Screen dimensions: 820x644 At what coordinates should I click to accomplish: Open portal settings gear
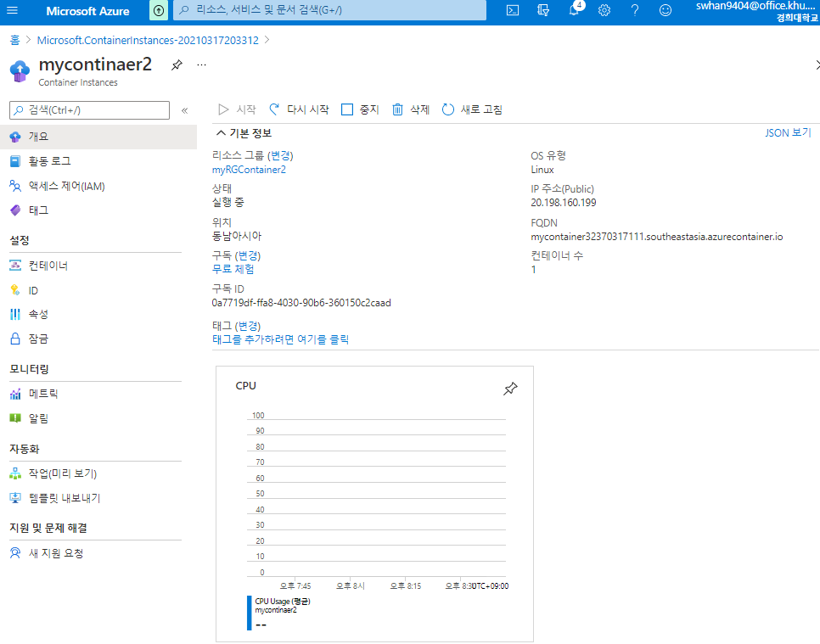click(x=604, y=10)
